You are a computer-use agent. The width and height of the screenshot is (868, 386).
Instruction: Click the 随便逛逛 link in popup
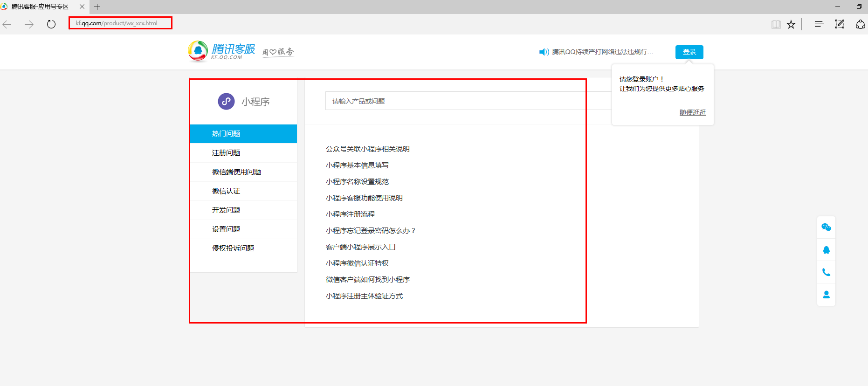point(692,112)
